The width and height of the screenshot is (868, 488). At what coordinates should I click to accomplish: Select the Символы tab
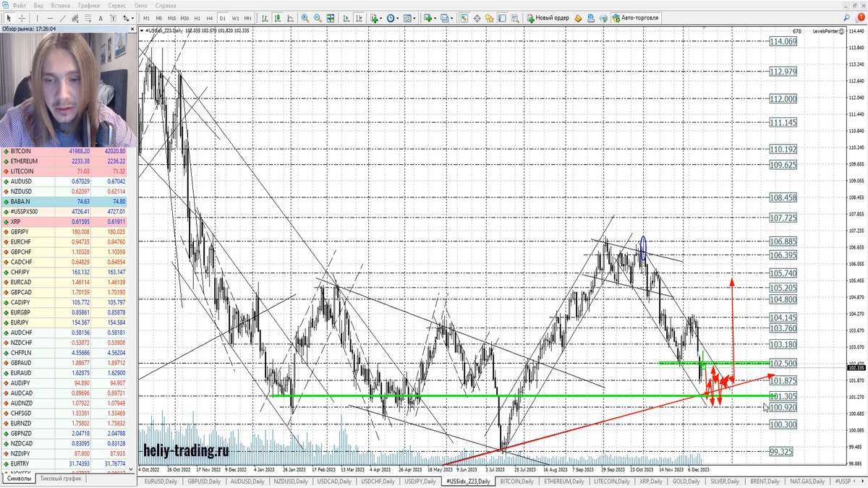19,479
